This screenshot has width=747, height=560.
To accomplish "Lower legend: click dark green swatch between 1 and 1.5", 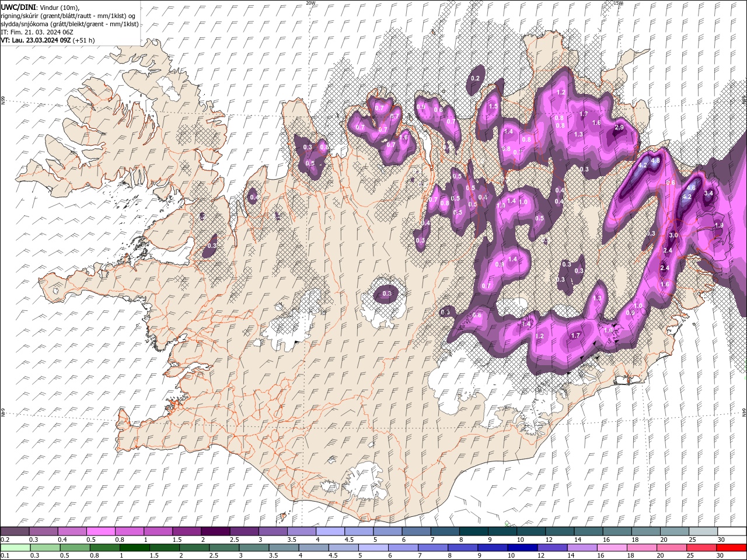I will [134, 548].
